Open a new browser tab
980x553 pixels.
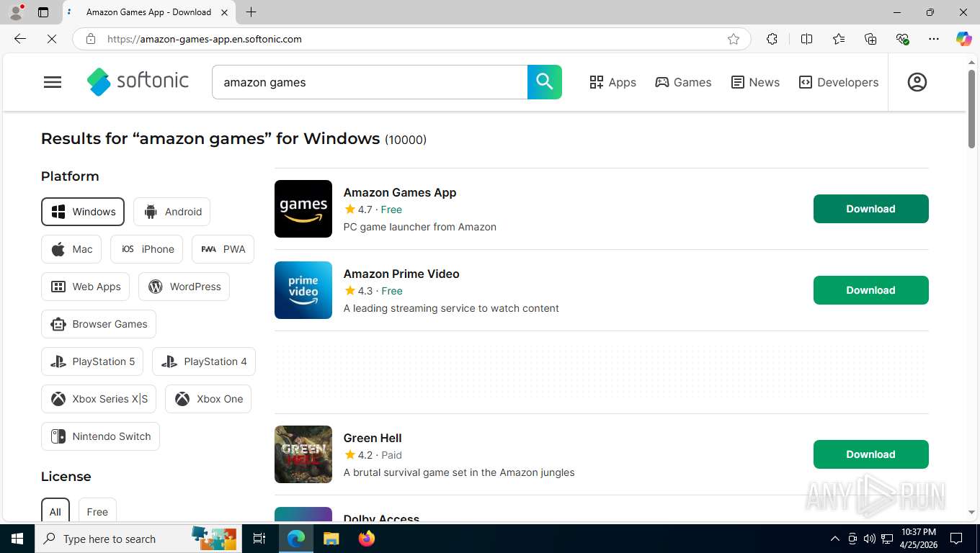click(251, 12)
